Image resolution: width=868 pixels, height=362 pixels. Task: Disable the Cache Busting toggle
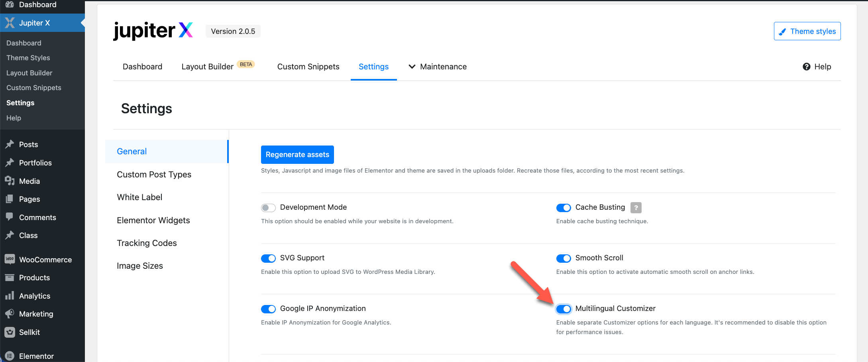[564, 208]
